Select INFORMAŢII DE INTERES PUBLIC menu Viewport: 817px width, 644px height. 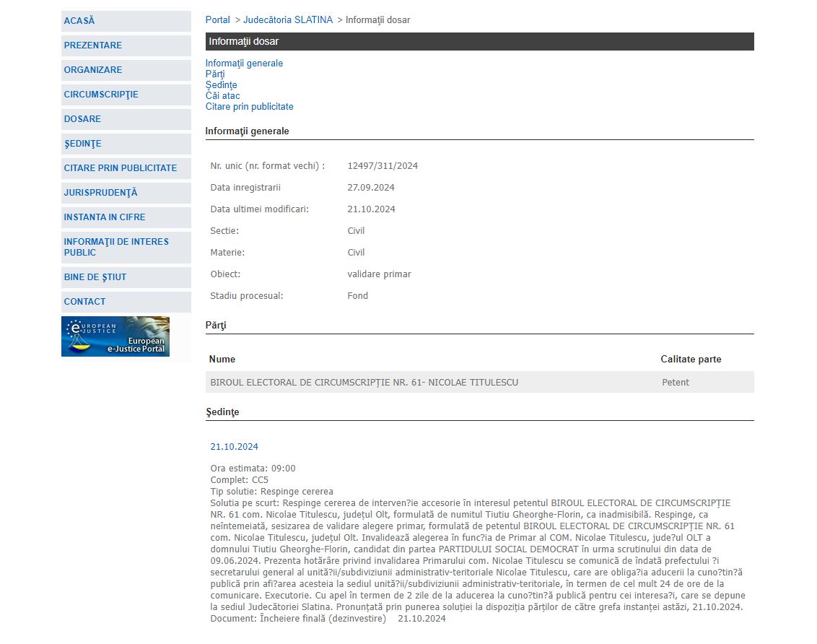point(116,247)
